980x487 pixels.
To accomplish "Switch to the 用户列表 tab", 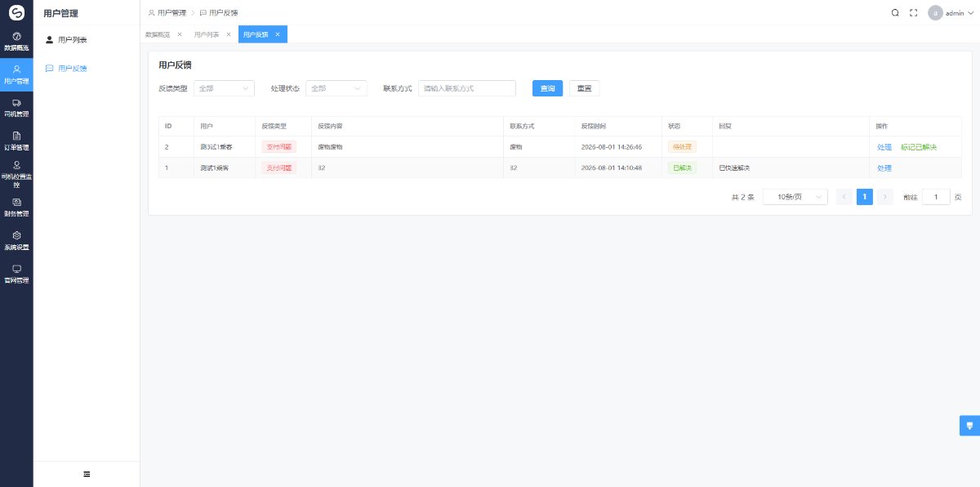I will point(207,34).
